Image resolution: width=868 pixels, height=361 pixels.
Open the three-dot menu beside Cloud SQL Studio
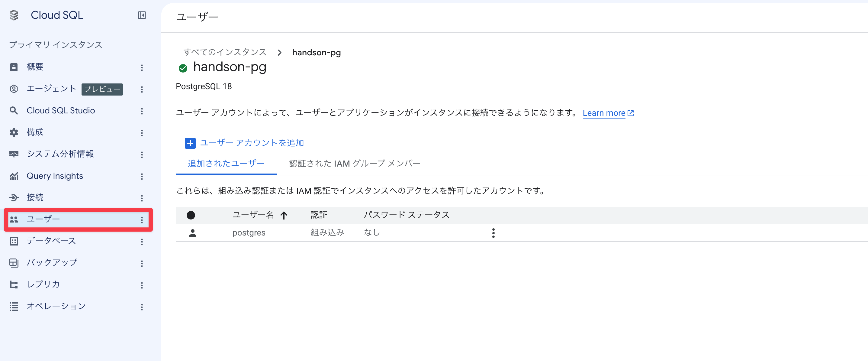[x=142, y=111]
